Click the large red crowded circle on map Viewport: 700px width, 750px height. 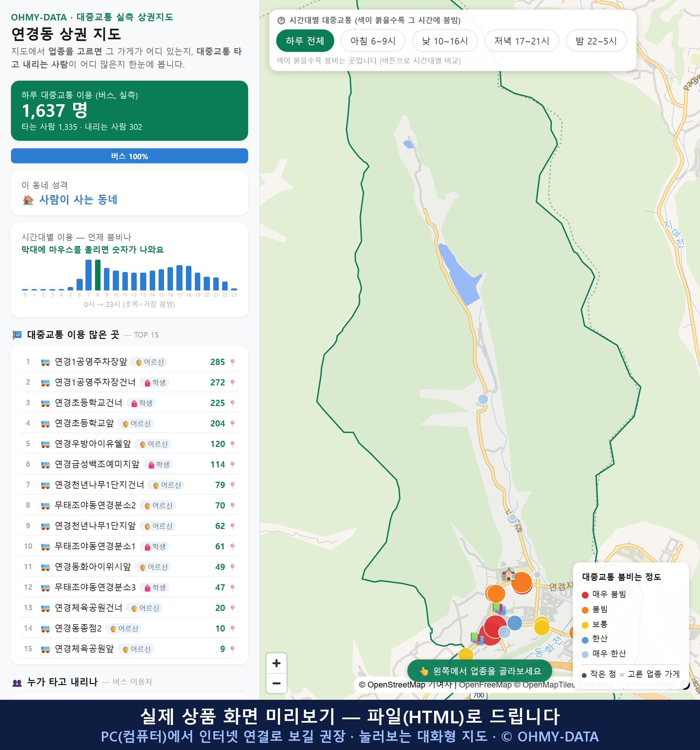[x=495, y=627]
